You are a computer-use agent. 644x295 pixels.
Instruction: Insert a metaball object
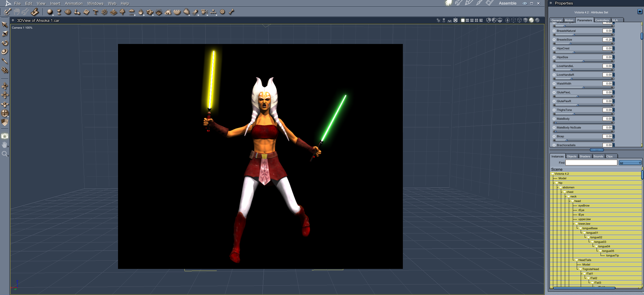pos(77,12)
